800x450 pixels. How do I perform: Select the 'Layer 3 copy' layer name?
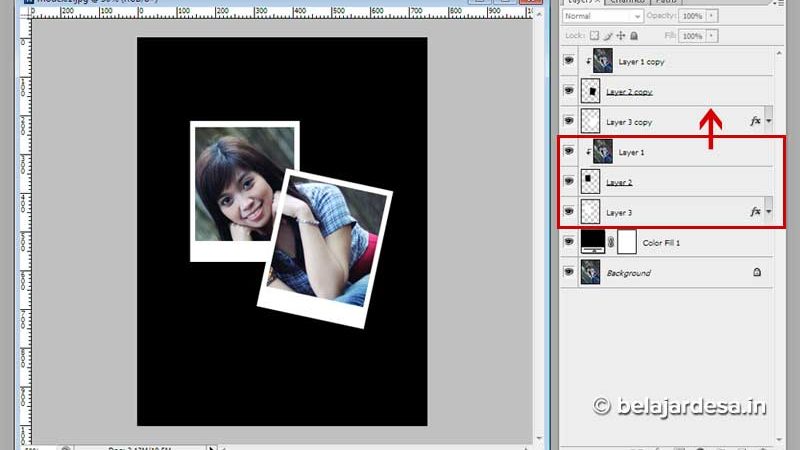[629, 122]
